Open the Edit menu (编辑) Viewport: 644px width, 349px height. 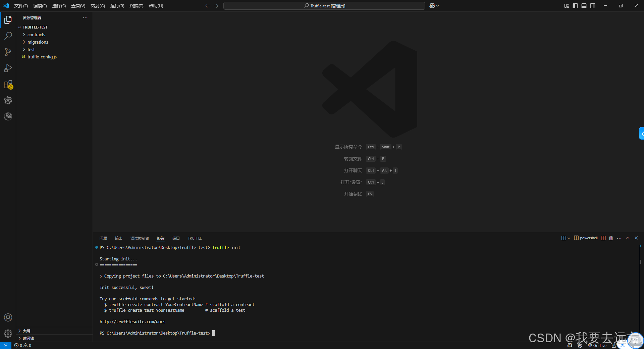pyautogui.click(x=40, y=6)
